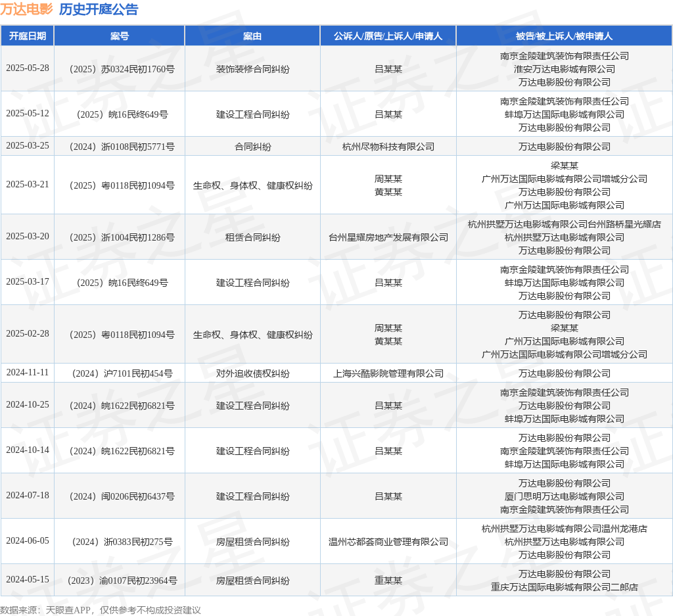
Task: Click 梁某某 in the 2025-03-21 row
Action: pyautogui.click(x=564, y=166)
